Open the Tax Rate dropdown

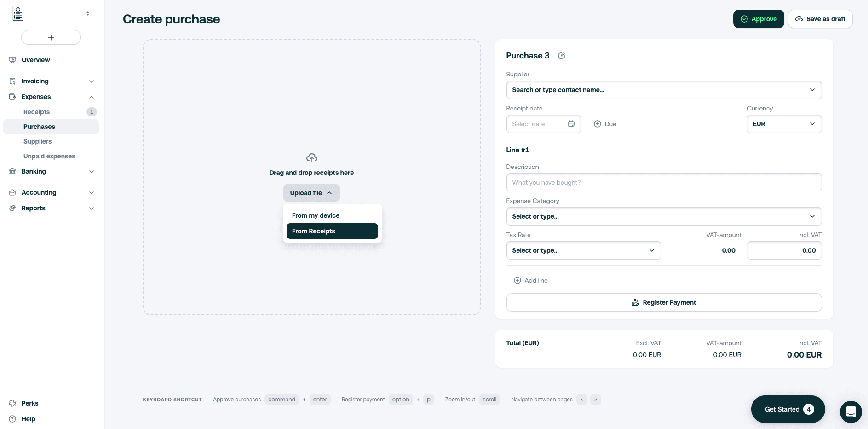point(583,250)
